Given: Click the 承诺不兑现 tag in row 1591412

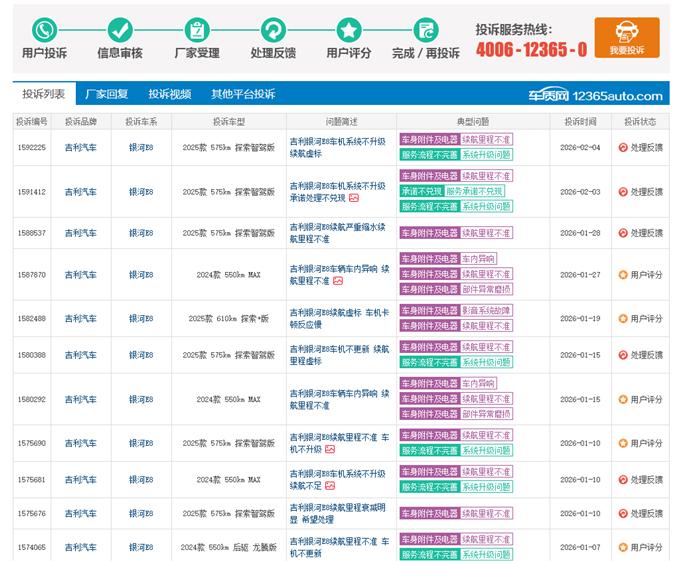Looking at the screenshot, I should (420, 190).
